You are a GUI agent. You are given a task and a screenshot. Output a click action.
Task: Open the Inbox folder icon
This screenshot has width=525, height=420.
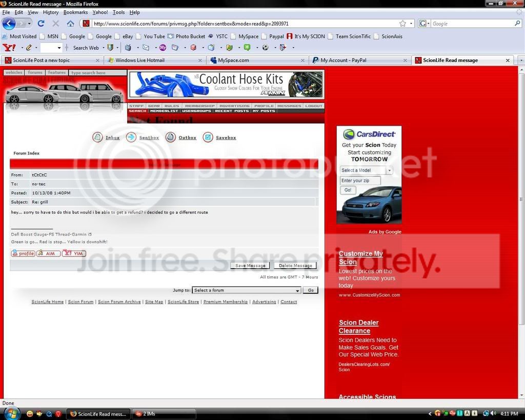tap(97, 137)
